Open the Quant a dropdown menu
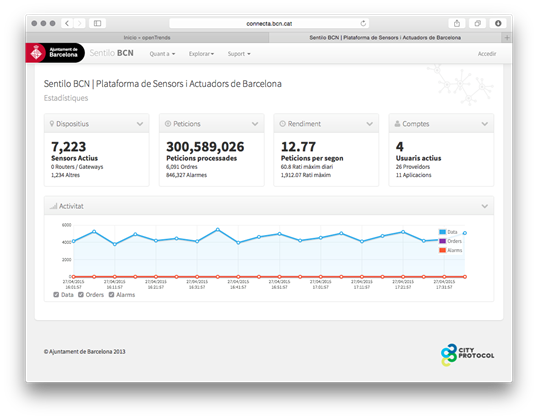 point(162,54)
